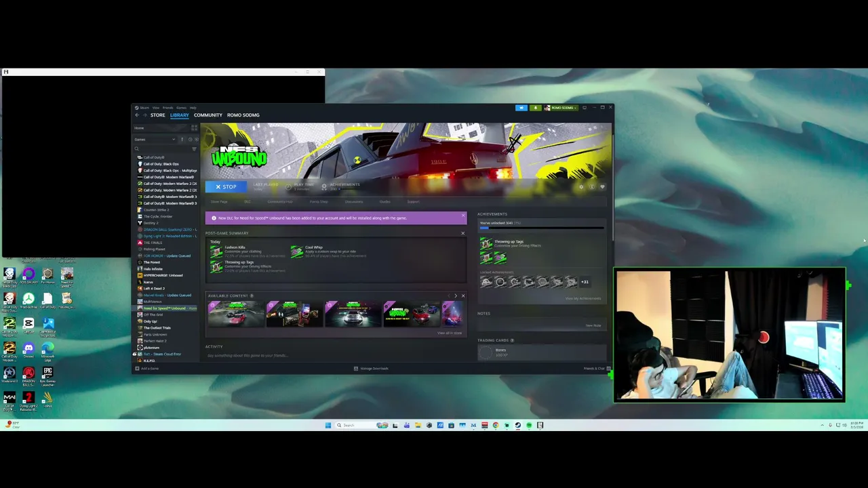Screen dimensions: 868x488
Task: Toggle library collections grid view icon
Action: pyautogui.click(x=194, y=127)
